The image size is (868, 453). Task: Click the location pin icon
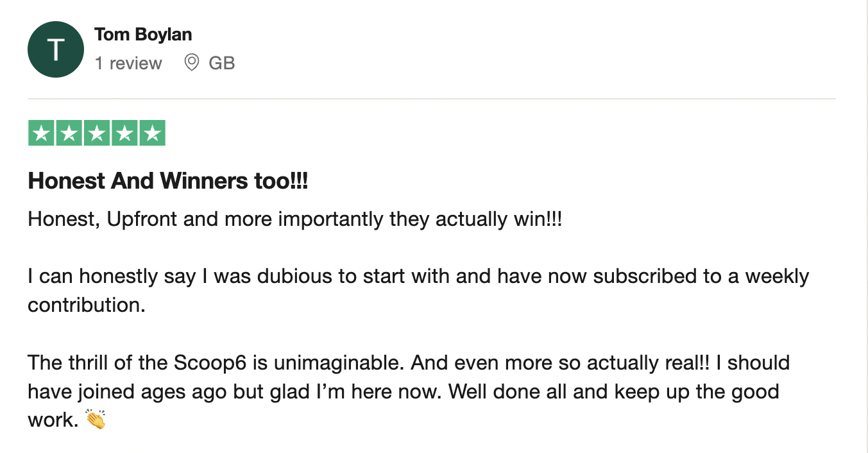[x=191, y=63]
